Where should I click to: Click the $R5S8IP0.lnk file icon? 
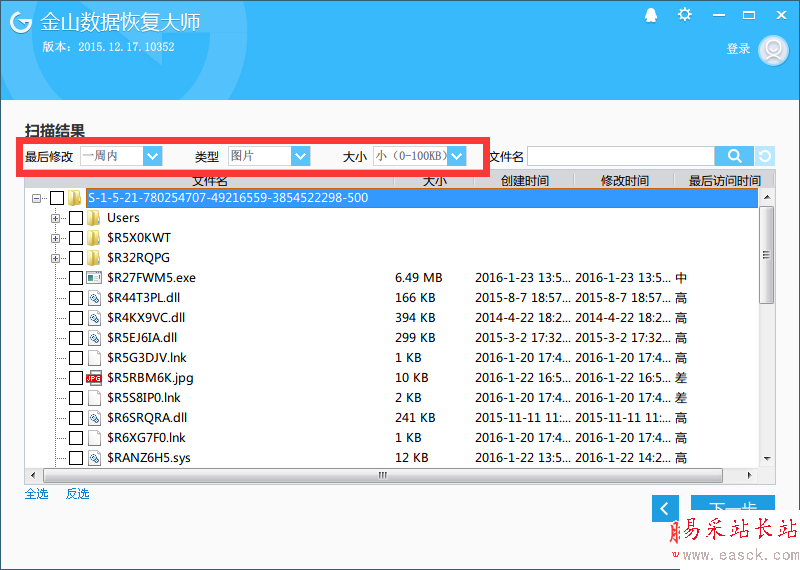94,398
